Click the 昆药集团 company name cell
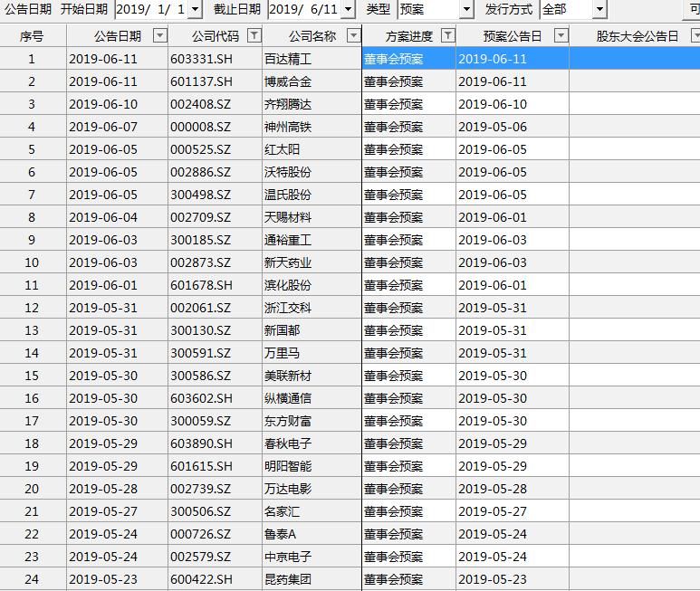The width and height of the screenshot is (700, 591). pos(288,579)
